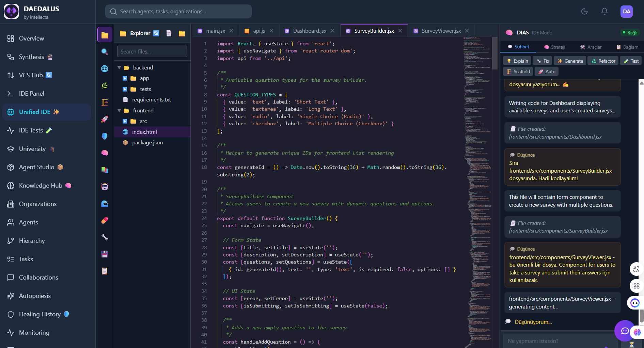Switch to the main.jsx tab

point(215,31)
